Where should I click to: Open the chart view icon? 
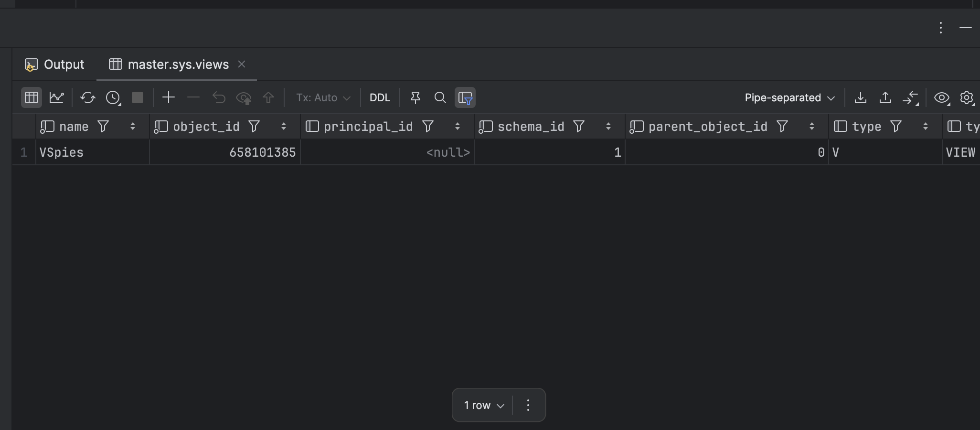pos(57,97)
